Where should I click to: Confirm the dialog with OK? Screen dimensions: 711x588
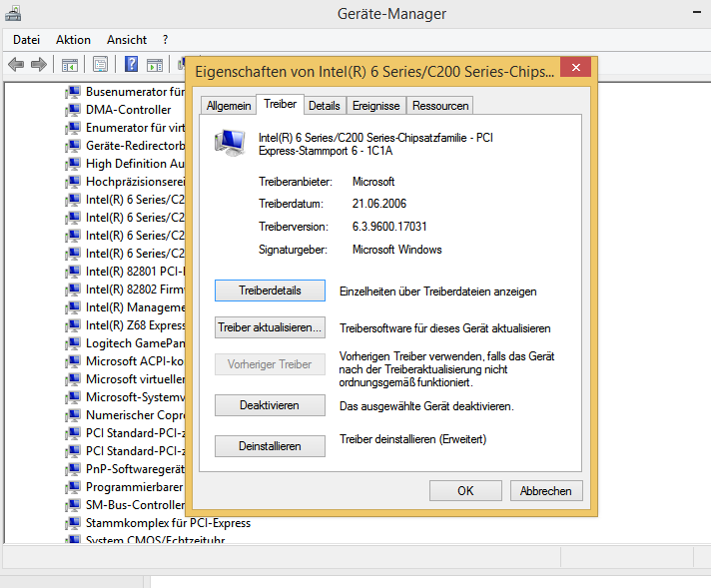point(465,491)
